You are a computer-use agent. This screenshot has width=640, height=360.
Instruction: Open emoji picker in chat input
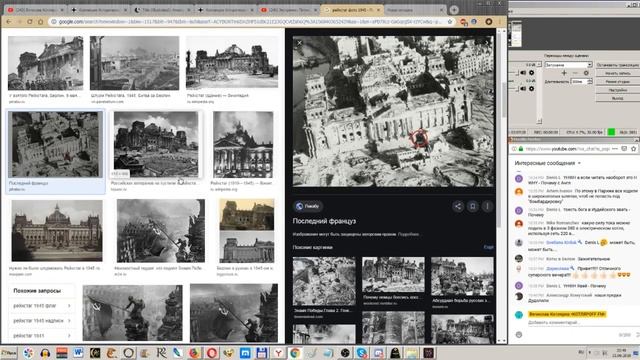[x=519, y=334]
